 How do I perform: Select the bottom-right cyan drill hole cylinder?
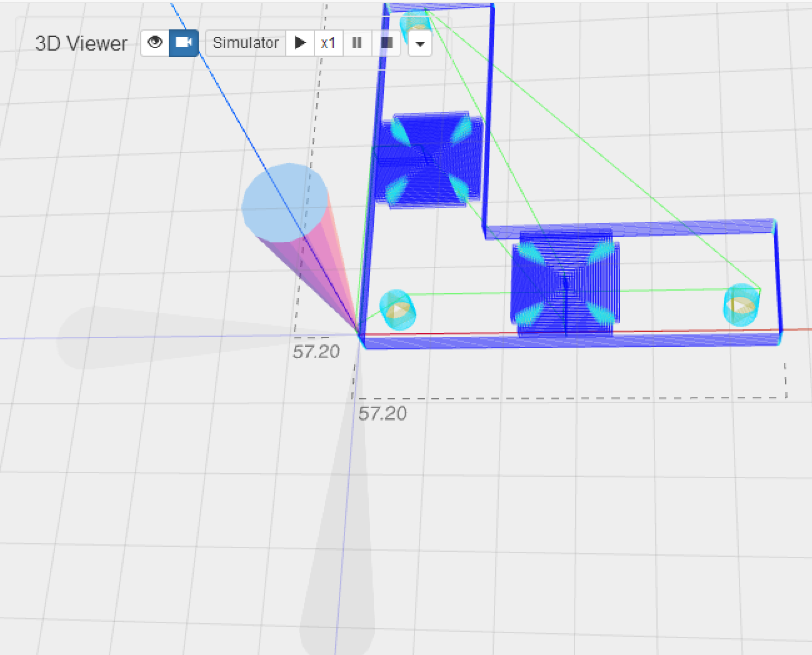(741, 305)
